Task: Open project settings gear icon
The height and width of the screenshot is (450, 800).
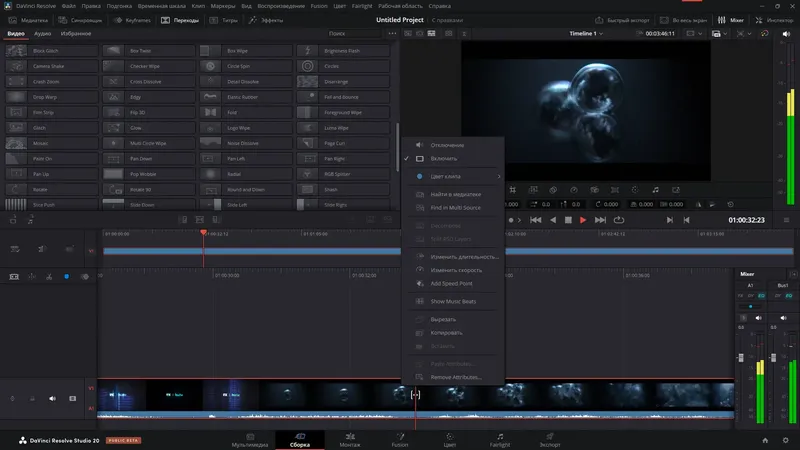Action: [x=784, y=439]
